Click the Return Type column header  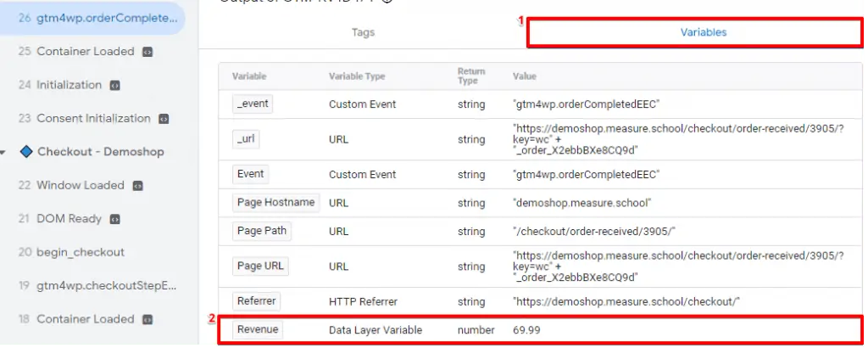pos(471,76)
